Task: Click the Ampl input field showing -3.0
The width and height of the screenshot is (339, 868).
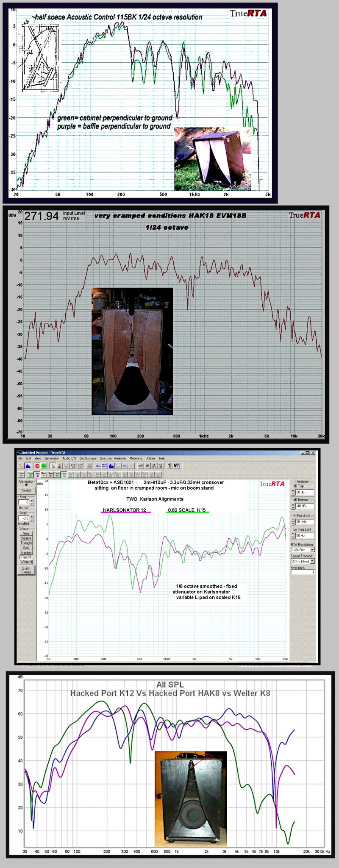Action: click(24, 518)
